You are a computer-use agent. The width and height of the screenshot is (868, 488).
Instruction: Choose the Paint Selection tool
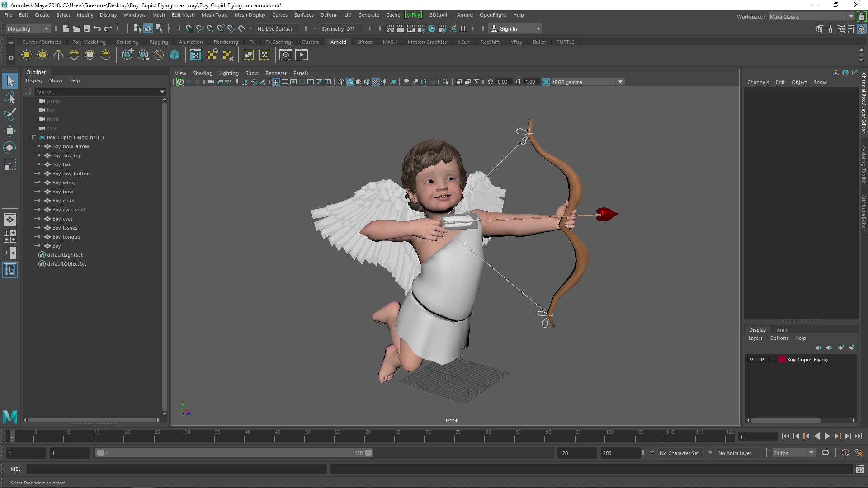10,114
